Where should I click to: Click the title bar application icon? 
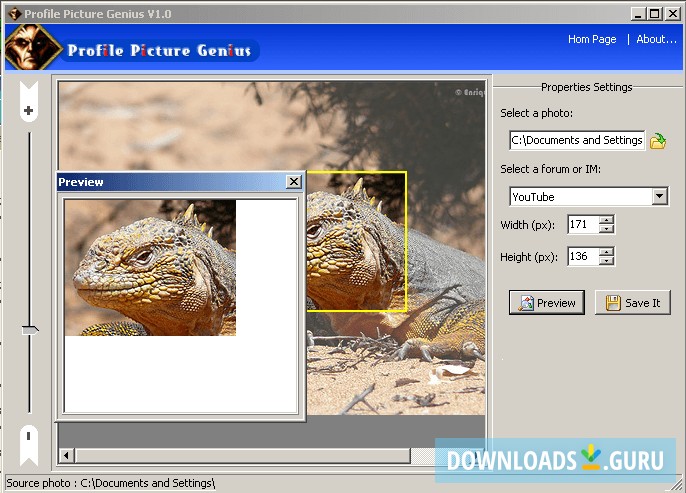tap(14, 14)
